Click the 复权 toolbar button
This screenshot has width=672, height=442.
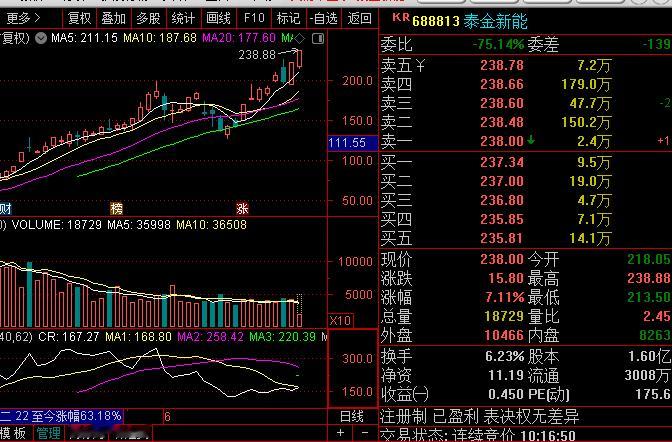coord(80,18)
